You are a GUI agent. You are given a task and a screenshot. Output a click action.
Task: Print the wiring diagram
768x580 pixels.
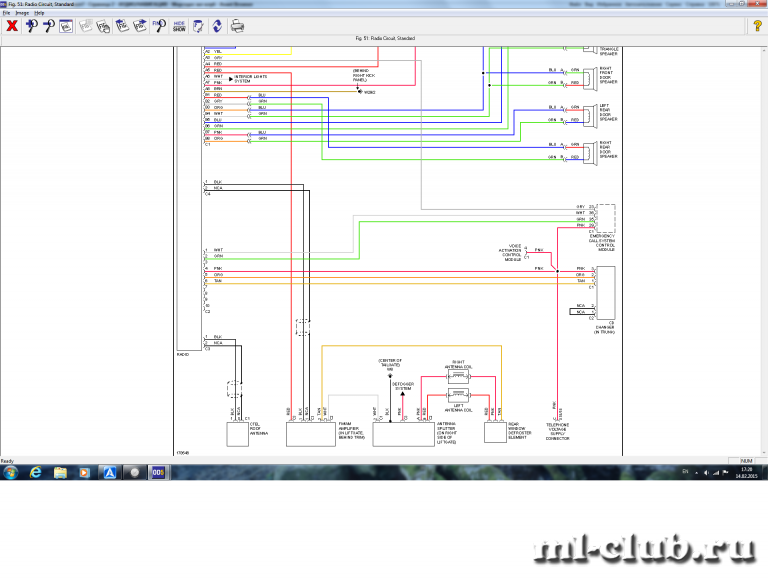coord(236,26)
